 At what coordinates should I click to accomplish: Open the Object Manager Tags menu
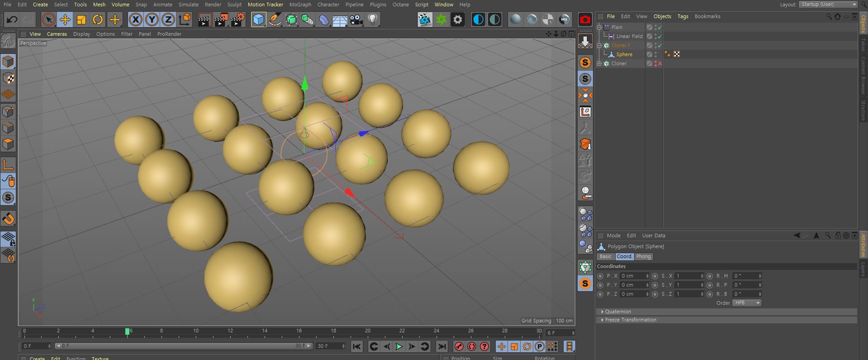(x=683, y=16)
